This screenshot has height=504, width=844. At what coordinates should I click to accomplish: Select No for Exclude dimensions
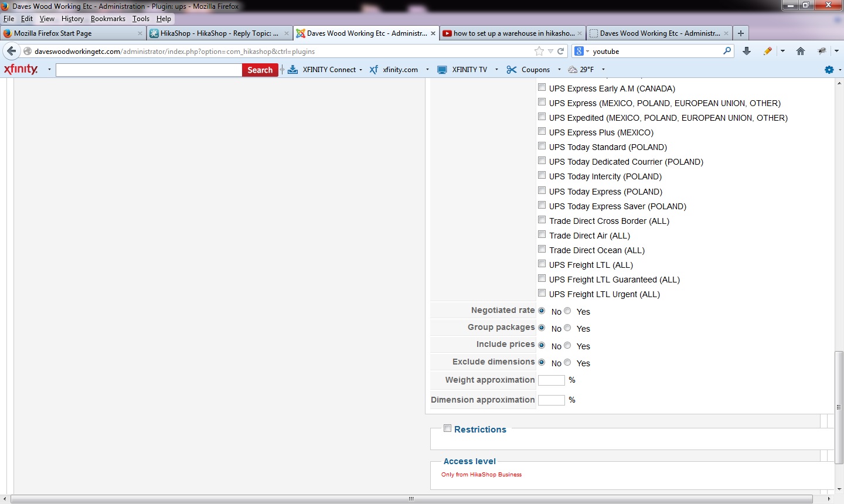pos(542,362)
